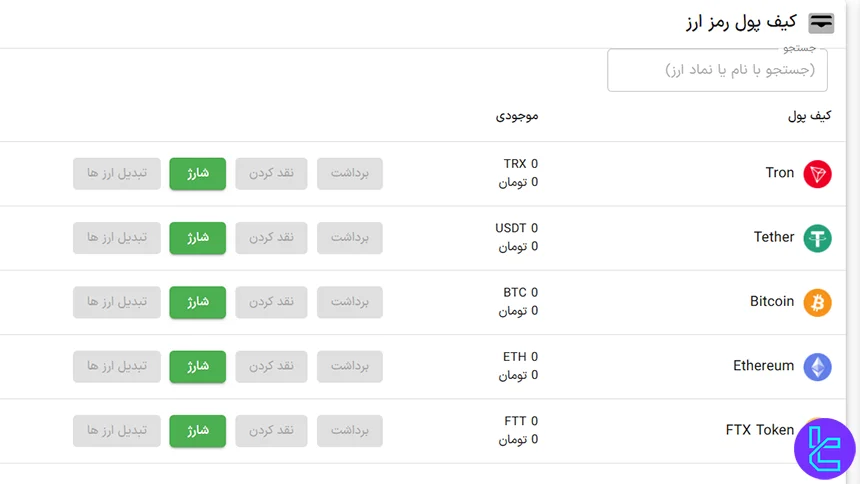
Task: Click convert currencies button for Bitcoin
Action: tap(116, 302)
